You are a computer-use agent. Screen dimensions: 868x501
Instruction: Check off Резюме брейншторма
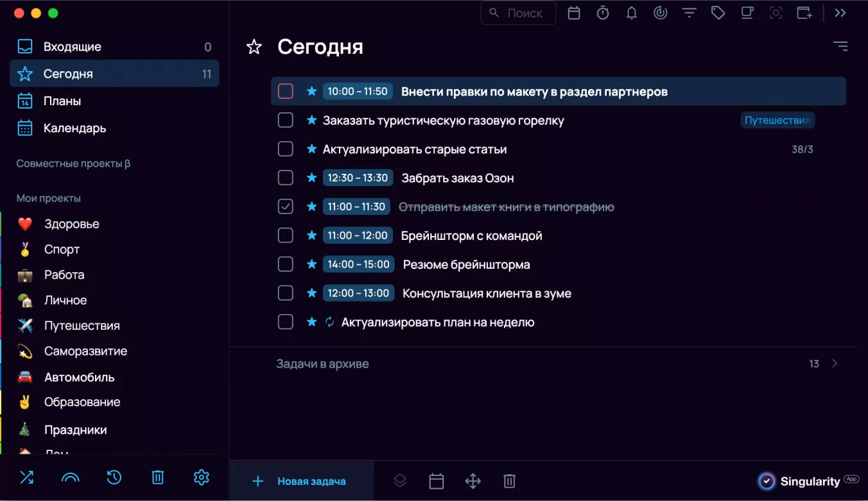286,264
